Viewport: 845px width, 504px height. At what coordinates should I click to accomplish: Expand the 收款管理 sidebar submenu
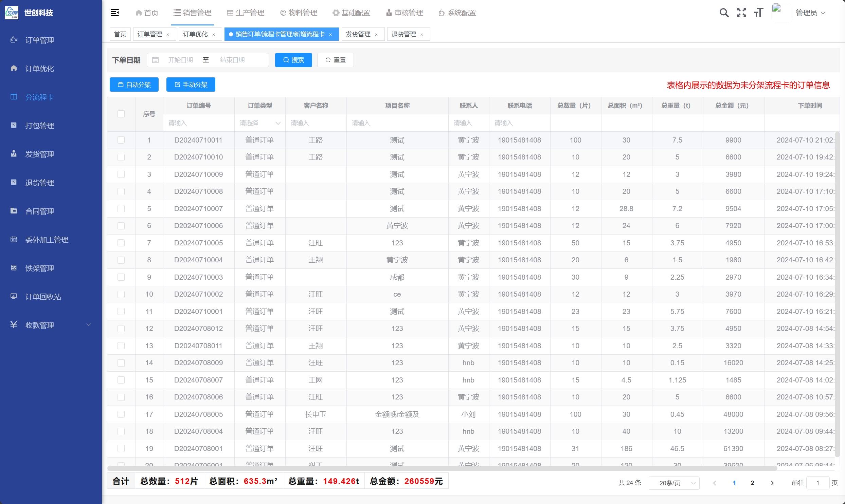(x=51, y=325)
